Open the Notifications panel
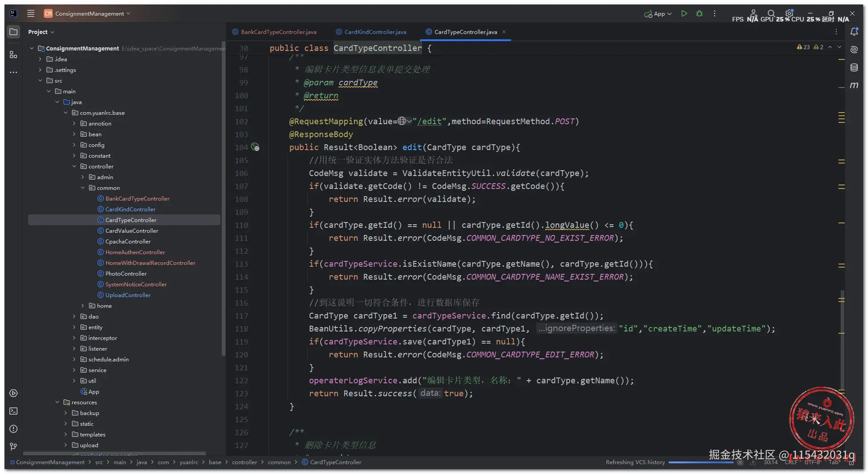This screenshot has height=474, width=868. pyautogui.click(x=854, y=32)
